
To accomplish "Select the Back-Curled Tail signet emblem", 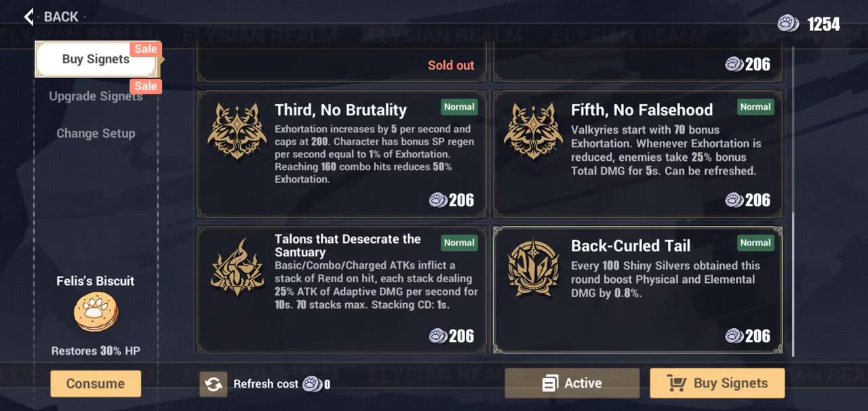I will click(x=533, y=267).
